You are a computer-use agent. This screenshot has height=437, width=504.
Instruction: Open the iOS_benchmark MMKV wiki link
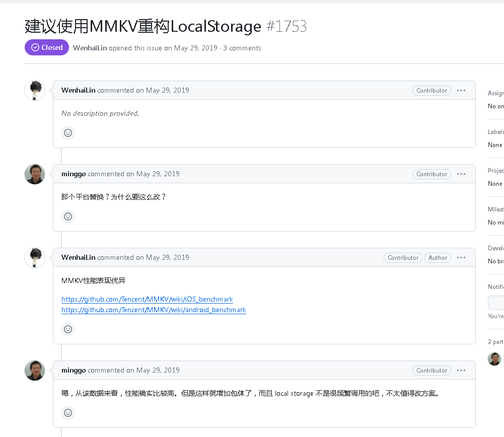point(147,299)
